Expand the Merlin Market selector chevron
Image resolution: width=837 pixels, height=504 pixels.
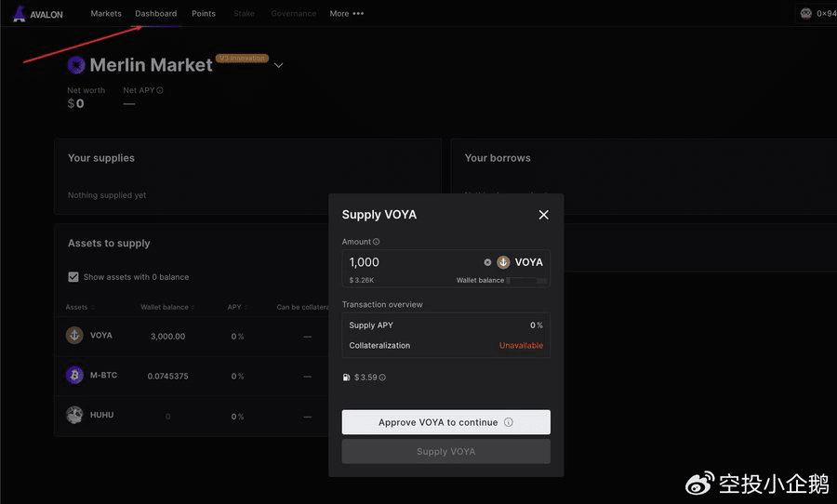(x=278, y=65)
